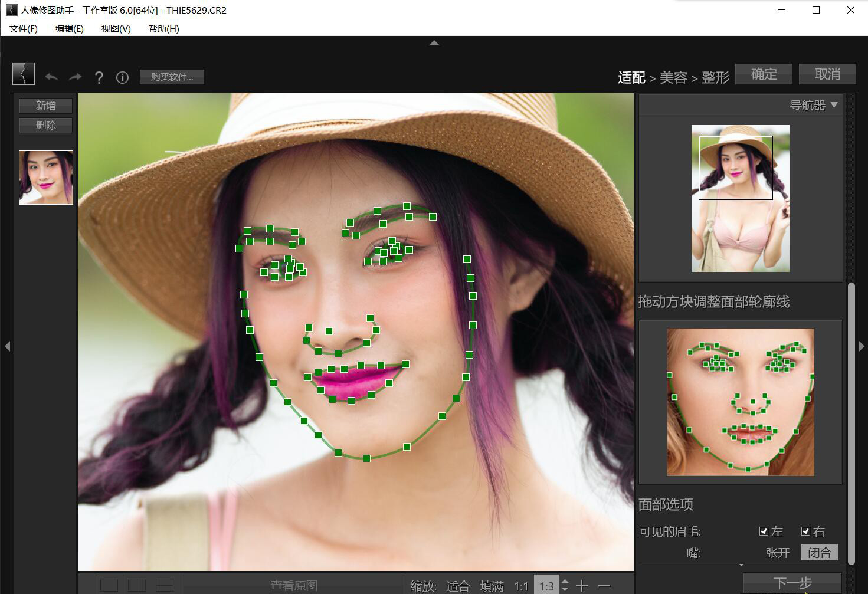The image size is (868, 594).
Task: Collapse top toolbar using upward arrow
Action: pyautogui.click(x=434, y=43)
